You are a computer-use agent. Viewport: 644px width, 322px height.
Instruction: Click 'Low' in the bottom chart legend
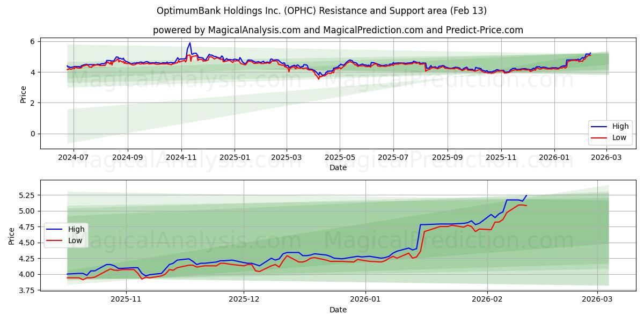(x=75, y=240)
